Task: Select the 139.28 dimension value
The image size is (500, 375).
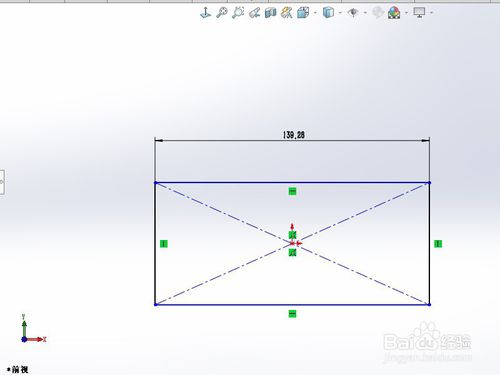Action: click(294, 135)
